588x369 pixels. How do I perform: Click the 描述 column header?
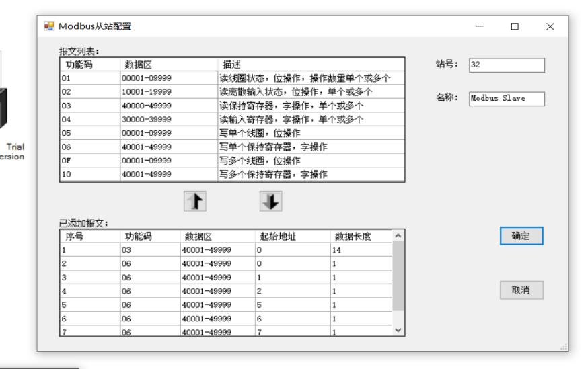[311, 65]
